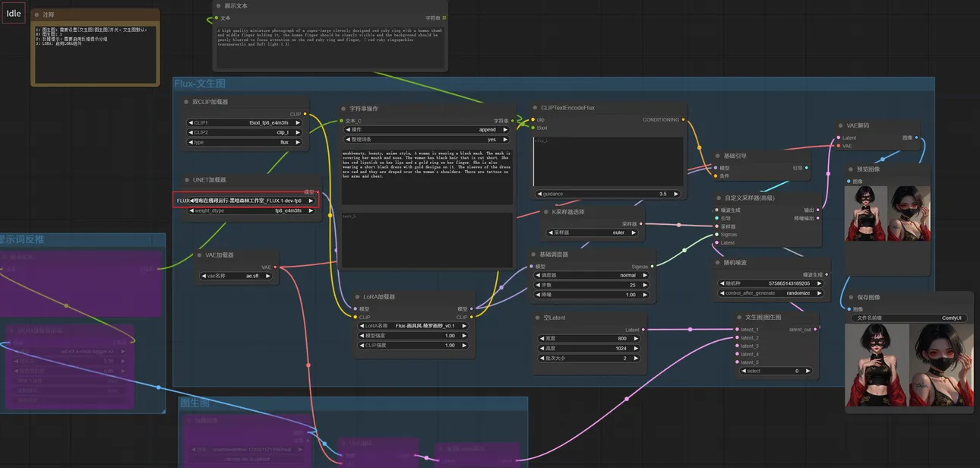980x468 pixels.
Task: Collapse the UNET加载器 node using its title dot
Action: (187, 180)
